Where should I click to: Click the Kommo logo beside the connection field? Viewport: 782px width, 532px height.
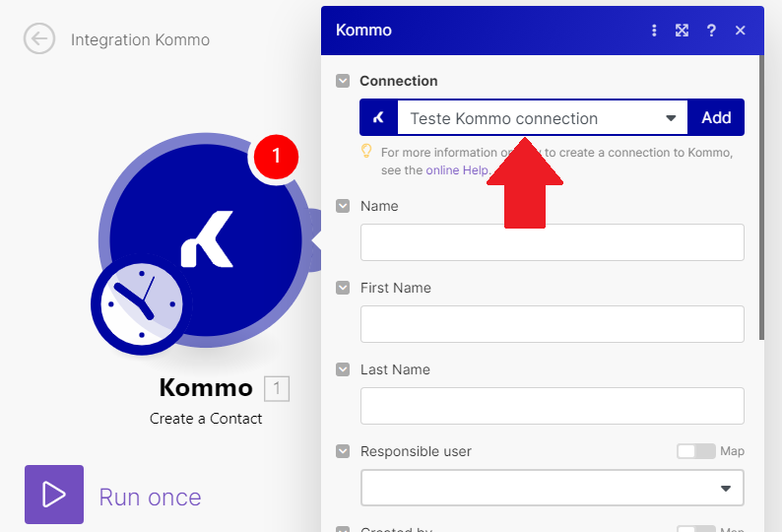pyautogui.click(x=378, y=117)
